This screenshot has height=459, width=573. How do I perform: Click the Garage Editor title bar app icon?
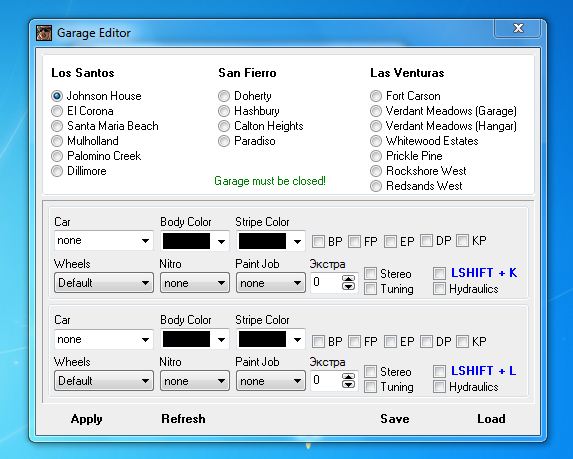44,33
